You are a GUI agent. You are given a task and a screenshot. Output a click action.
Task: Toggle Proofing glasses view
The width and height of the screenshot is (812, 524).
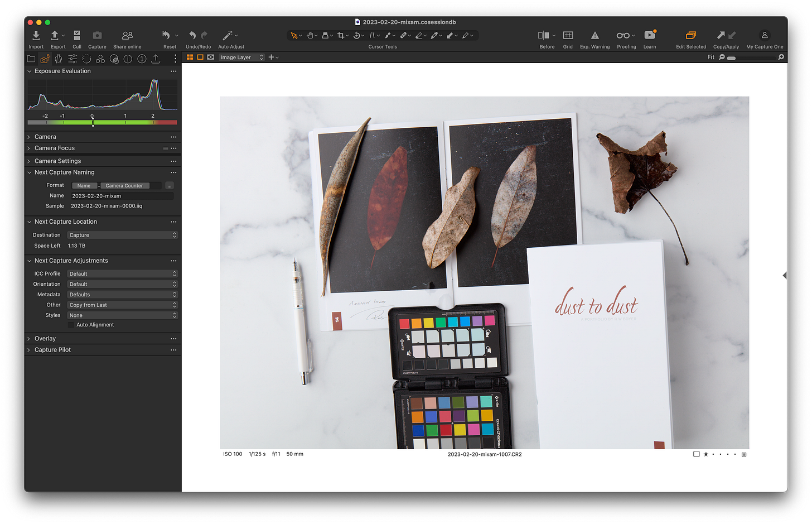click(x=623, y=35)
